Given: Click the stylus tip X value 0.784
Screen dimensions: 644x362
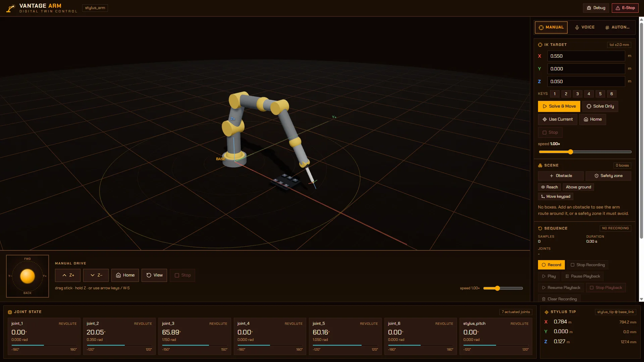Looking at the screenshot, I should point(560,322).
